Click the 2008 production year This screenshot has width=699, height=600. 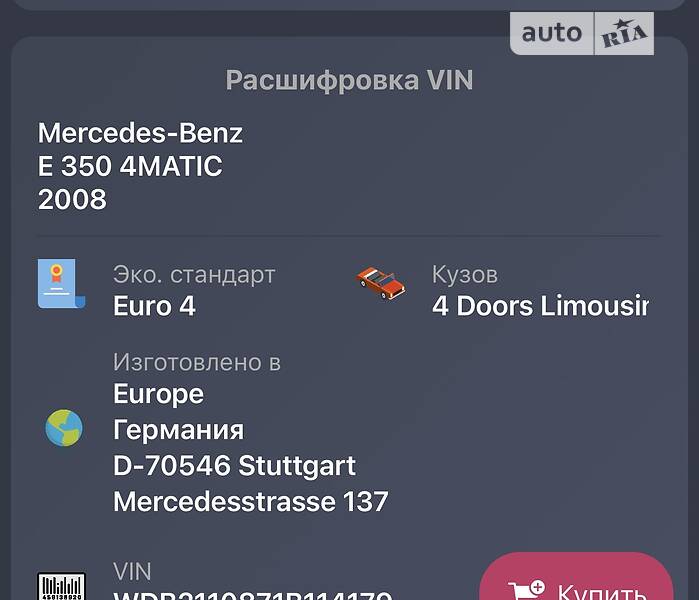coord(72,199)
